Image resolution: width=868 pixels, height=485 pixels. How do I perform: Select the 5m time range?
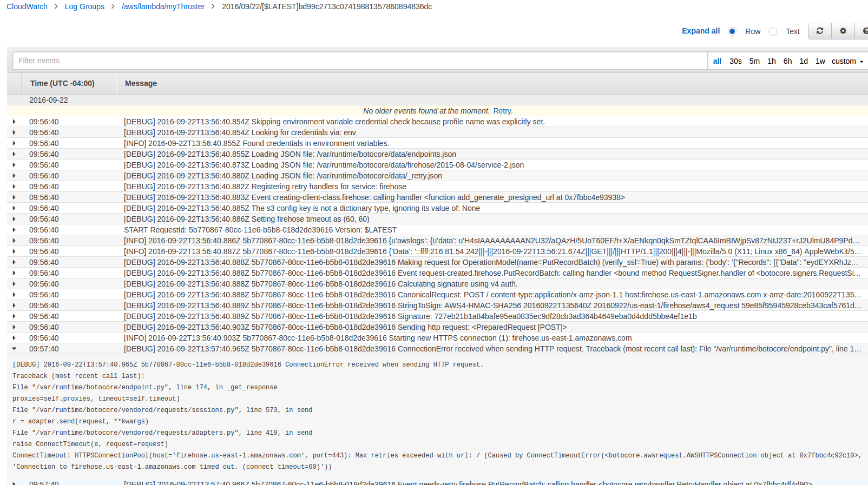pyautogui.click(x=754, y=61)
